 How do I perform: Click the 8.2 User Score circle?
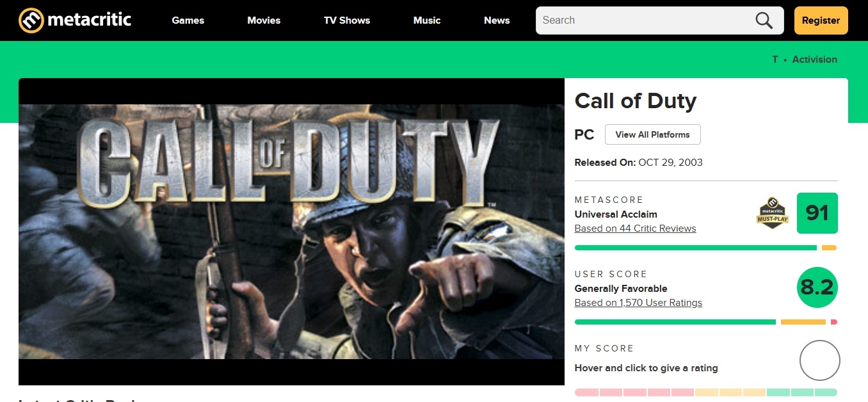tap(817, 287)
